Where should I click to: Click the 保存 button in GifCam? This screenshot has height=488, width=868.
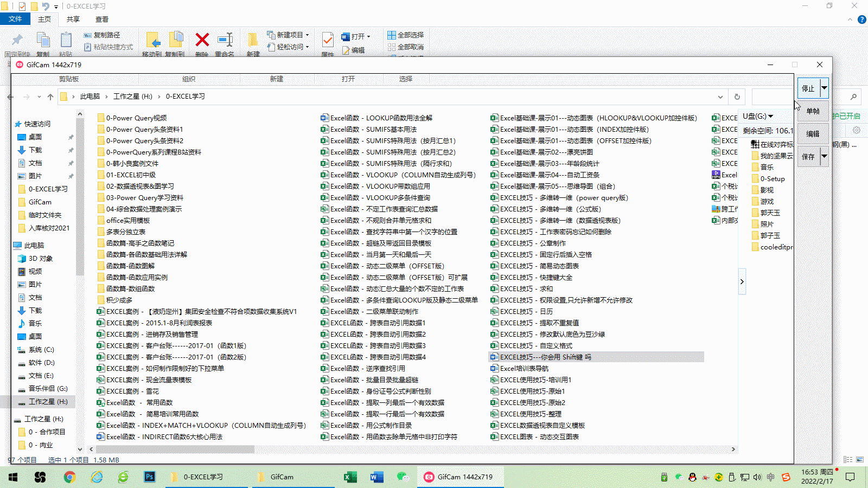[x=808, y=156]
